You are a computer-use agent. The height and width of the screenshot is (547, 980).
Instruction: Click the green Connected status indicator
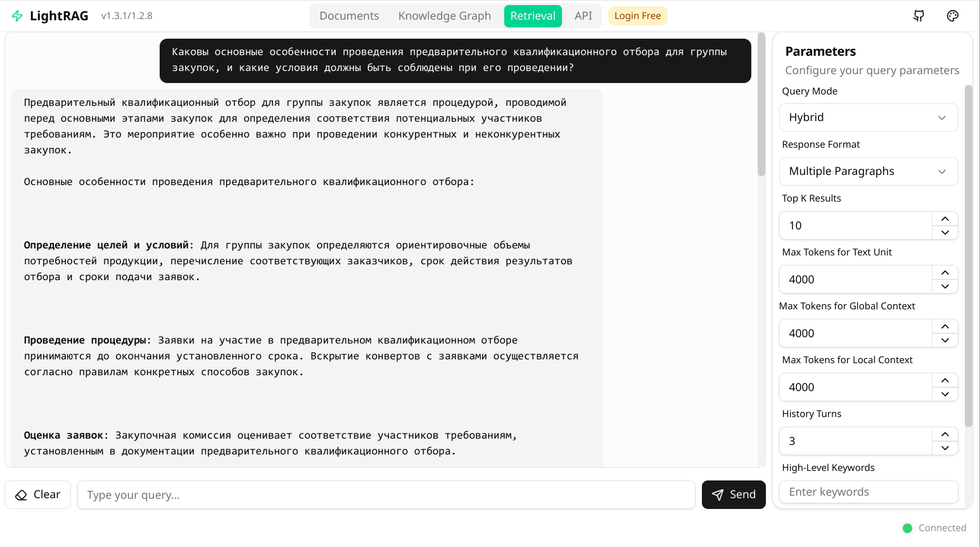pyautogui.click(x=908, y=527)
